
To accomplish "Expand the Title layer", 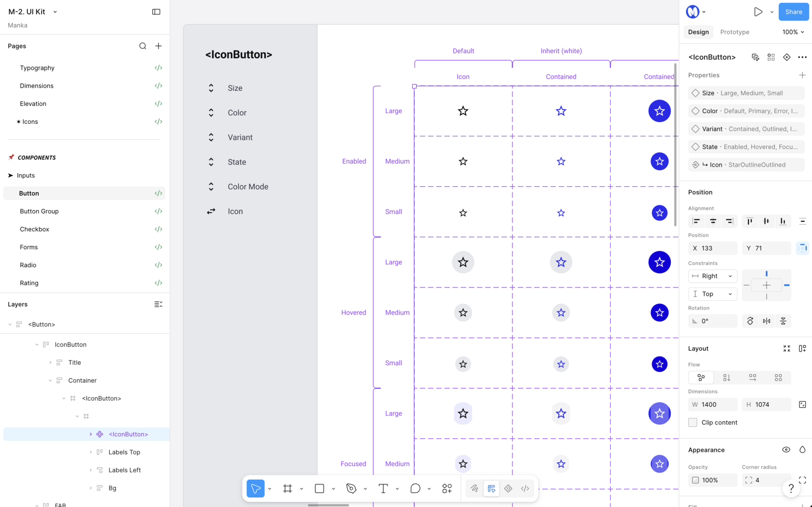I will coord(50,362).
